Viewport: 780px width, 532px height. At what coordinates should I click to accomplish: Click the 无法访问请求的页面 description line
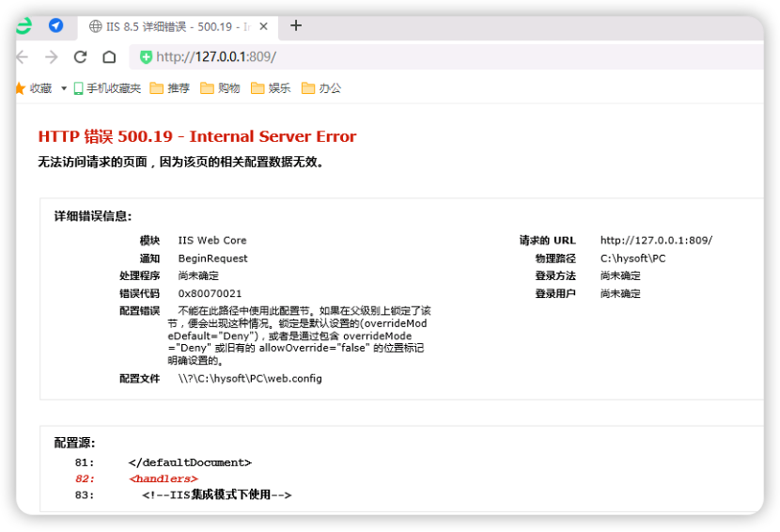181,163
